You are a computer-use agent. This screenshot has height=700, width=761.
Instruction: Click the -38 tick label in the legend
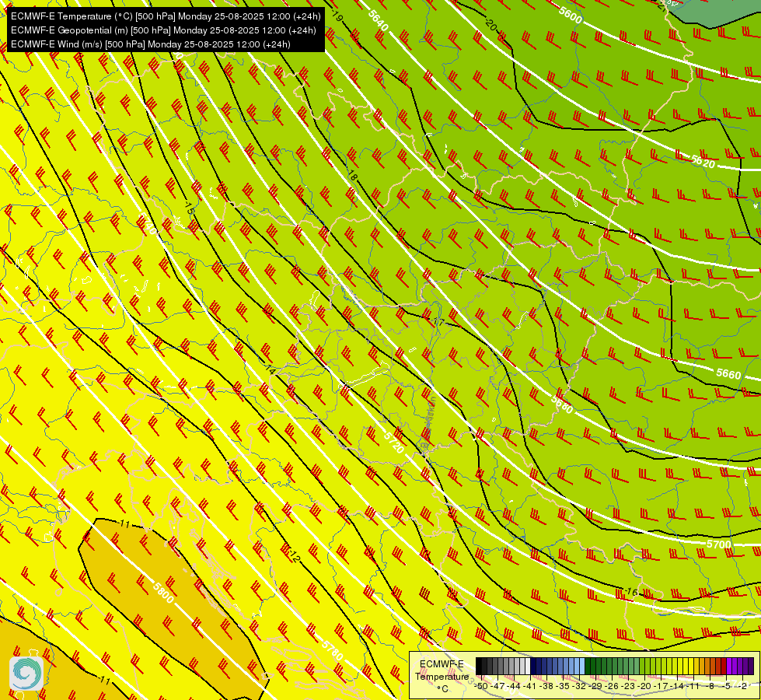click(x=547, y=686)
